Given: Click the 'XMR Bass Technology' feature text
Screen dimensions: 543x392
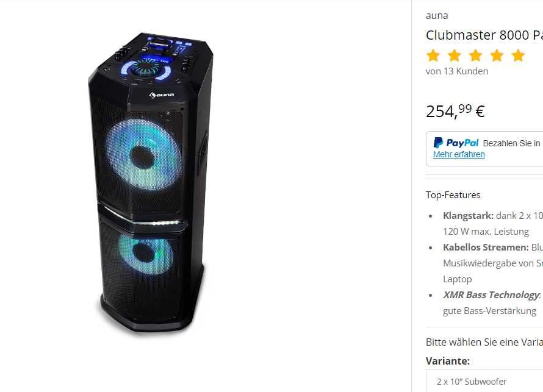Looking at the screenshot, I should point(491,295).
